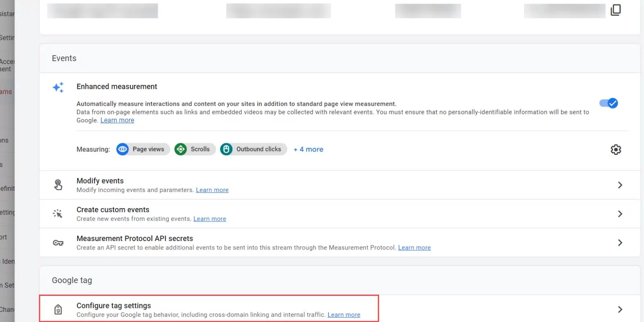Viewport: 644px width, 322px height.
Task: Open Measurement Protocol API secrets chevron
Action: pos(620,243)
